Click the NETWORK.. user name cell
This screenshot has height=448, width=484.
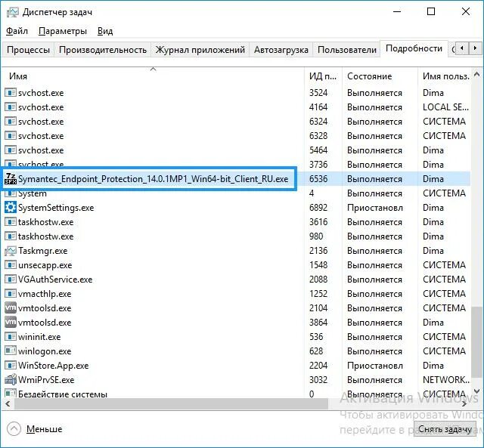[x=446, y=380]
